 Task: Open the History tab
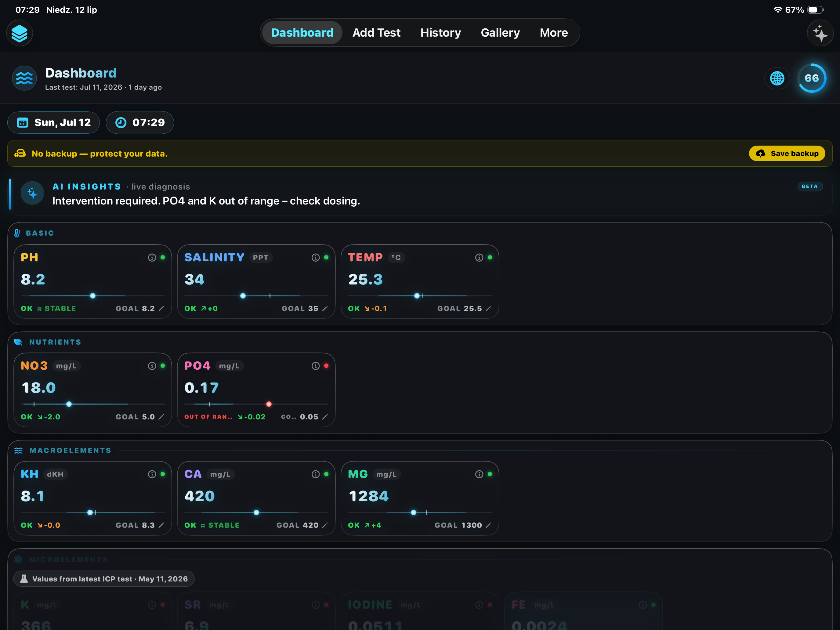point(440,33)
